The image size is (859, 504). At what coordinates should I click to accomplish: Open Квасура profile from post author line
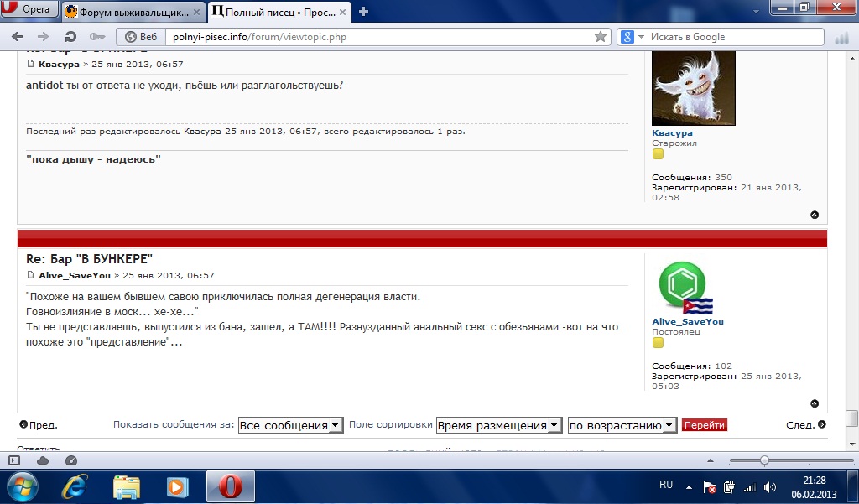(x=59, y=64)
